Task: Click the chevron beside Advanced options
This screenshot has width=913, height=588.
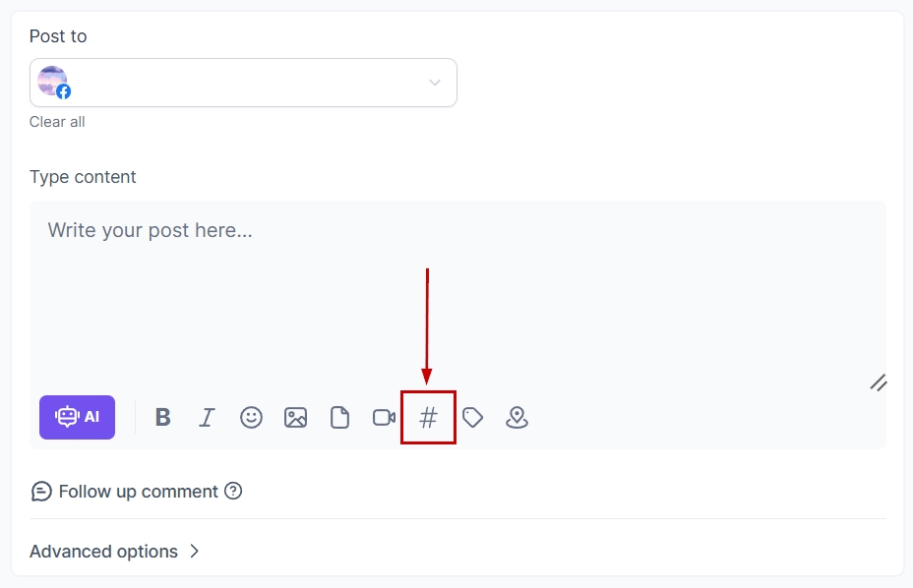Action: tap(195, 552)
